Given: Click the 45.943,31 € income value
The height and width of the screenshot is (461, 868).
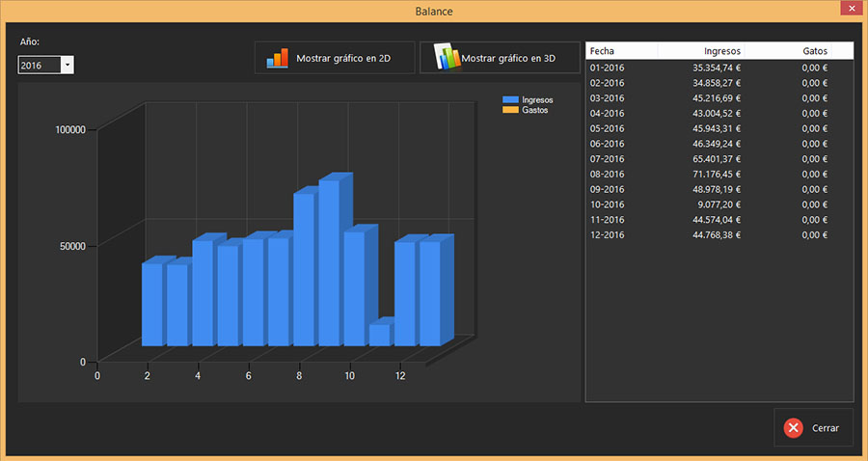Looking at the screenshot, I should tap(717, 128).
